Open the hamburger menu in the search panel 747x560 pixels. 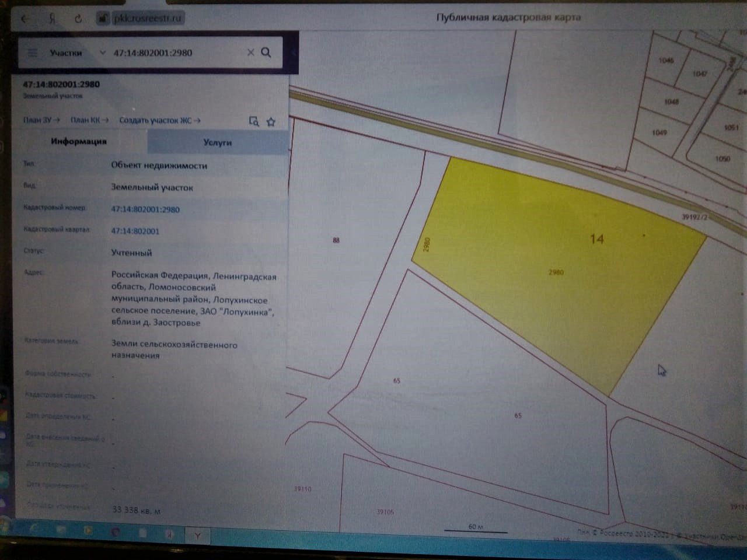tap(33, 52)
